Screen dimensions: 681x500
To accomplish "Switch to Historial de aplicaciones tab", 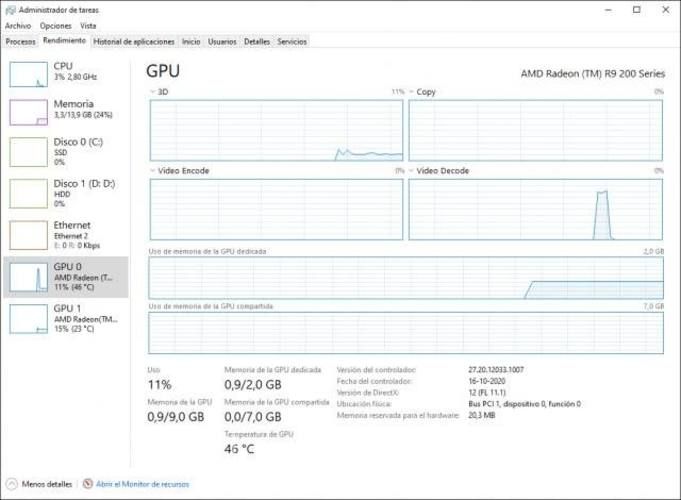I will point(134,42).
